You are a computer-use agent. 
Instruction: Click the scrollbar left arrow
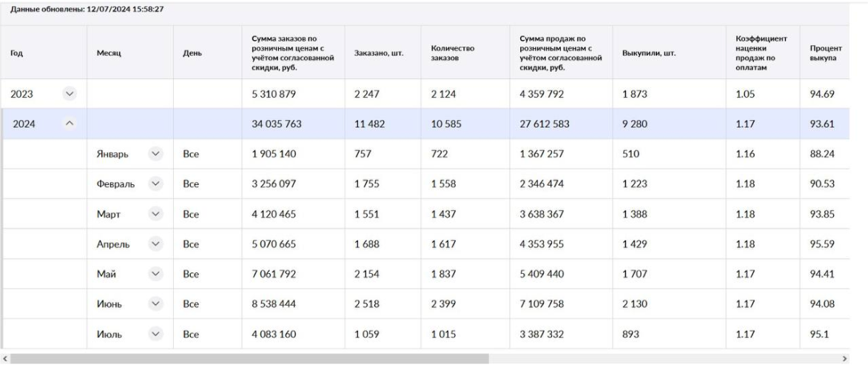5,359
